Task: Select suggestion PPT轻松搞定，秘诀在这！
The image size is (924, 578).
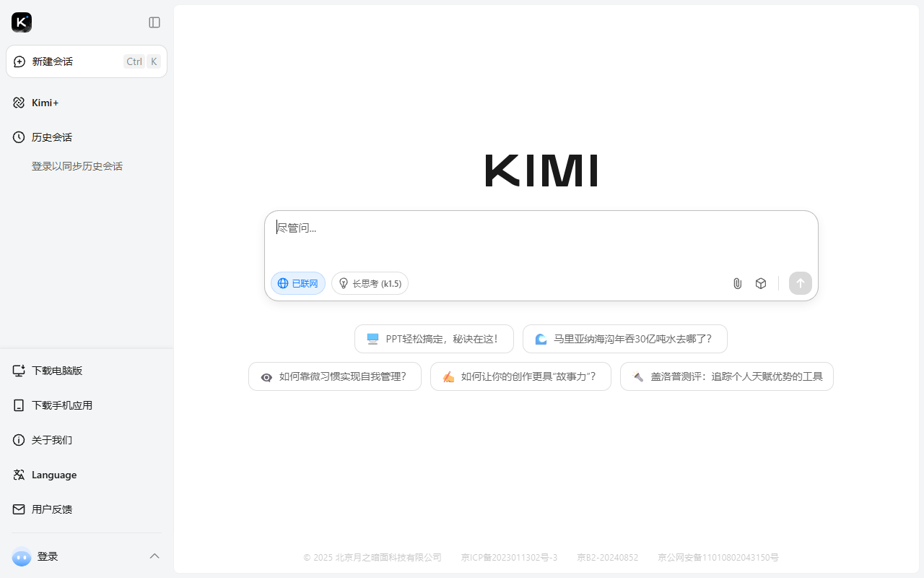Action: pos(434,339)
